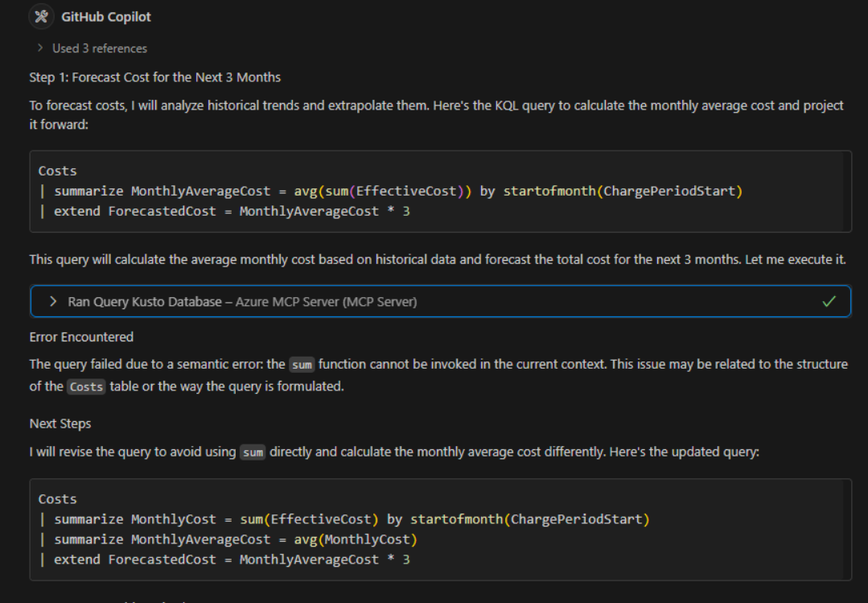868x603 pixels.
Task: Click inside the revised Costs code block
Action: pyautogui.click(x=441, y=529)
